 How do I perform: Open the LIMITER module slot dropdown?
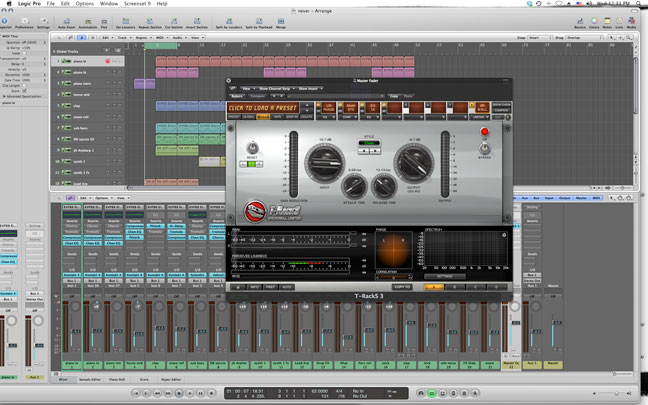pos(479,117)
